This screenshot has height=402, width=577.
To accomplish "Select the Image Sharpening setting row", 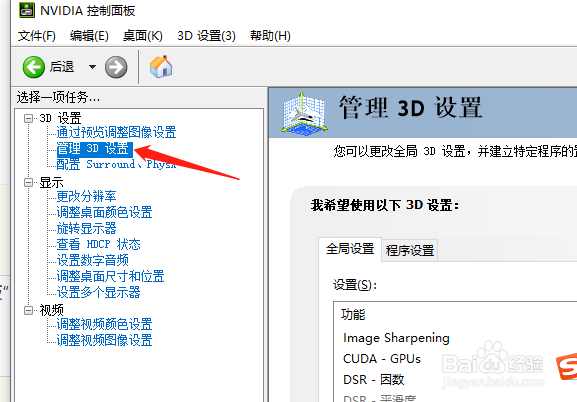I will tap(396, 338).
